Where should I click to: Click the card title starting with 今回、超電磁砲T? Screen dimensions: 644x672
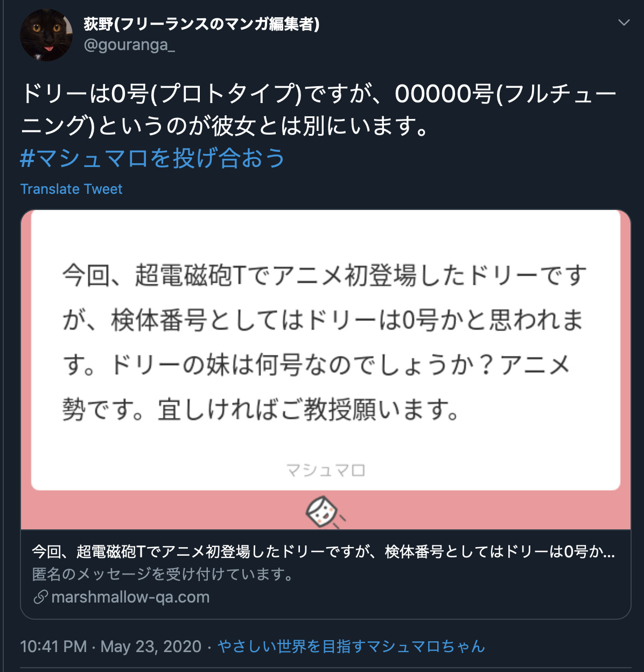(x=323, y=551)
